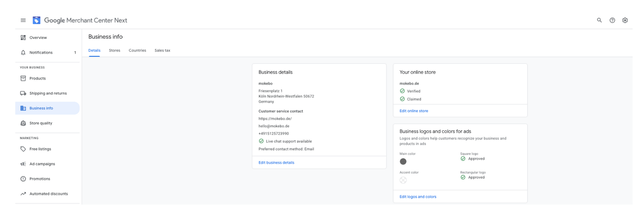Viewport: 644px width, 214px height.
Task: Open the help question mark icon
Action: click(x=612, y=20)
